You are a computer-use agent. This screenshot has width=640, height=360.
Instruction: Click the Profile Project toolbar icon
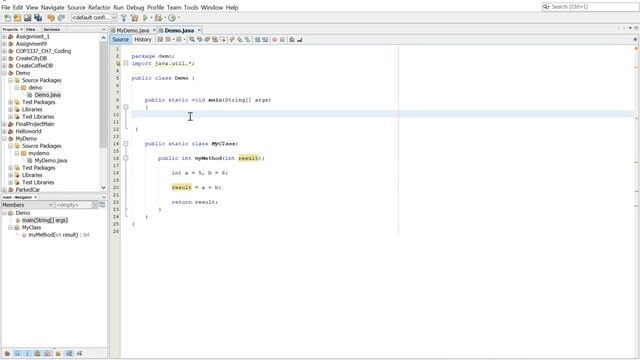(172, 18)
